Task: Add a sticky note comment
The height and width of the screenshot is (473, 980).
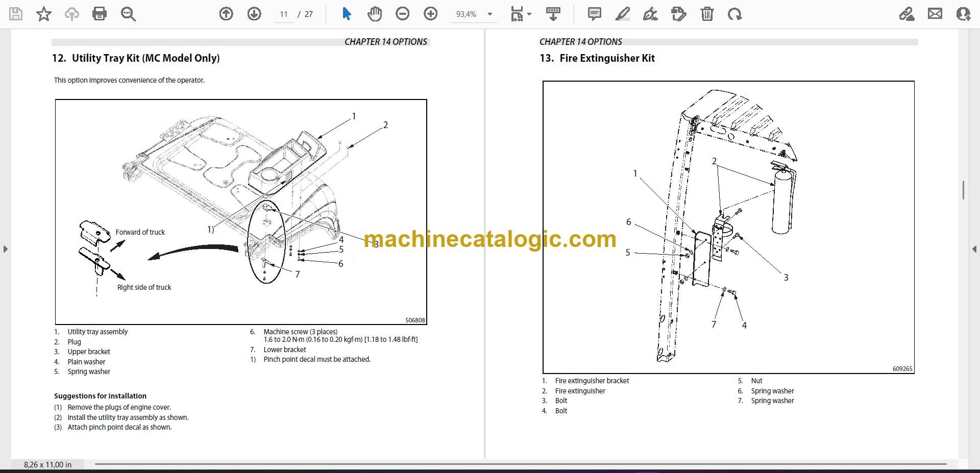Action: click(x=595, y=14)
